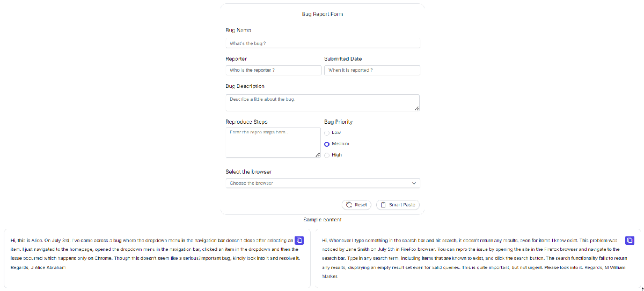Grab the Reproduce Steps resize handle
The width and height of the screenshot is (644, 291).
tap(318, 155)
